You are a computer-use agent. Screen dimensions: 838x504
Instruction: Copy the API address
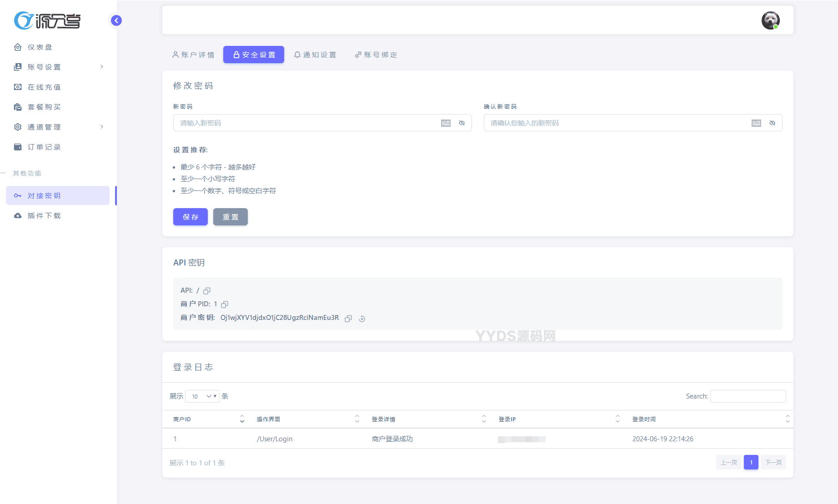207,291
